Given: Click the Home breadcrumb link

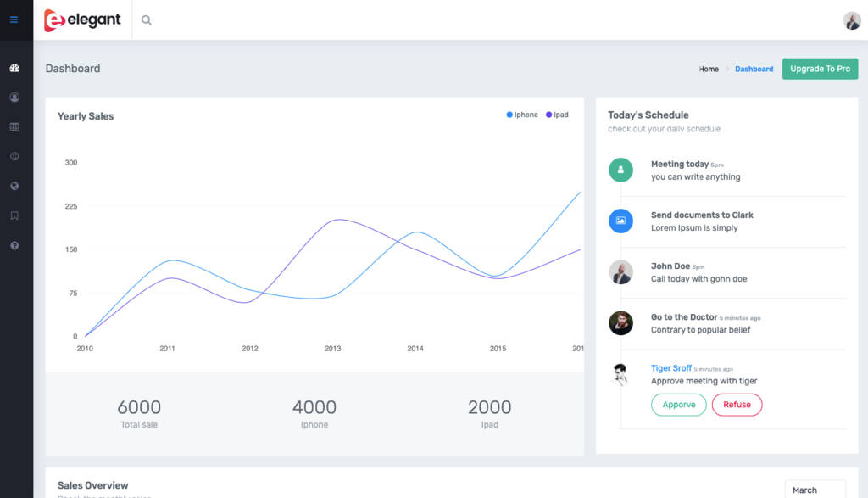Looking at the screenshot, I should pos(709,70).
